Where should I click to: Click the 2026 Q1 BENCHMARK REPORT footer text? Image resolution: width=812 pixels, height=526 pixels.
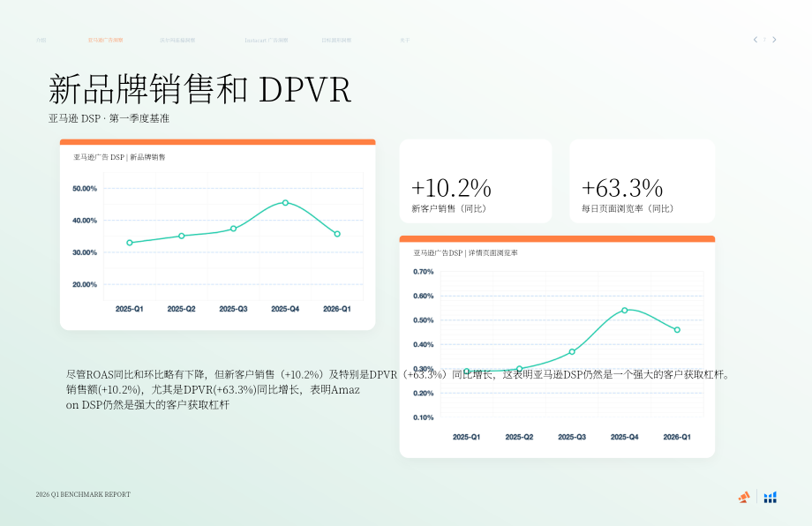(x=83, y=494)
